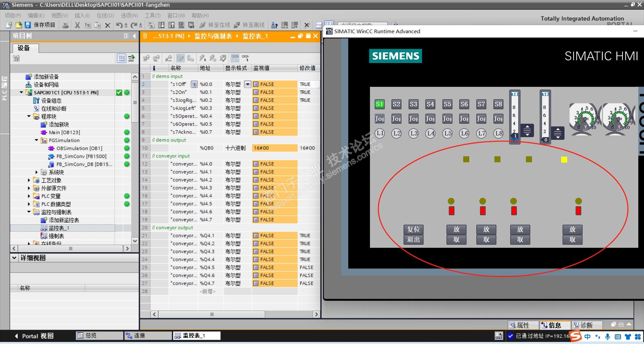Collapse the 程序块 tree node
This screenshot has height=344, width=644.
pos(29,116)
